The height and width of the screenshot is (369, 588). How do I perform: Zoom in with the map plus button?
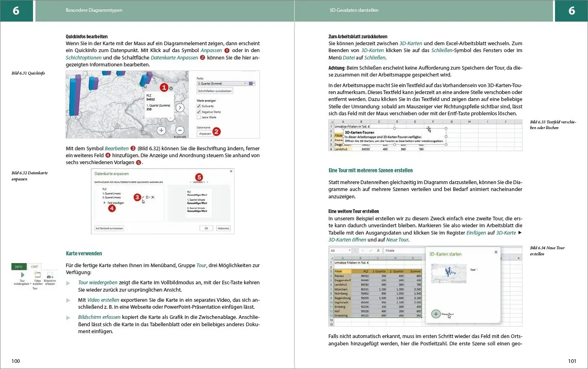click(161, 130)
